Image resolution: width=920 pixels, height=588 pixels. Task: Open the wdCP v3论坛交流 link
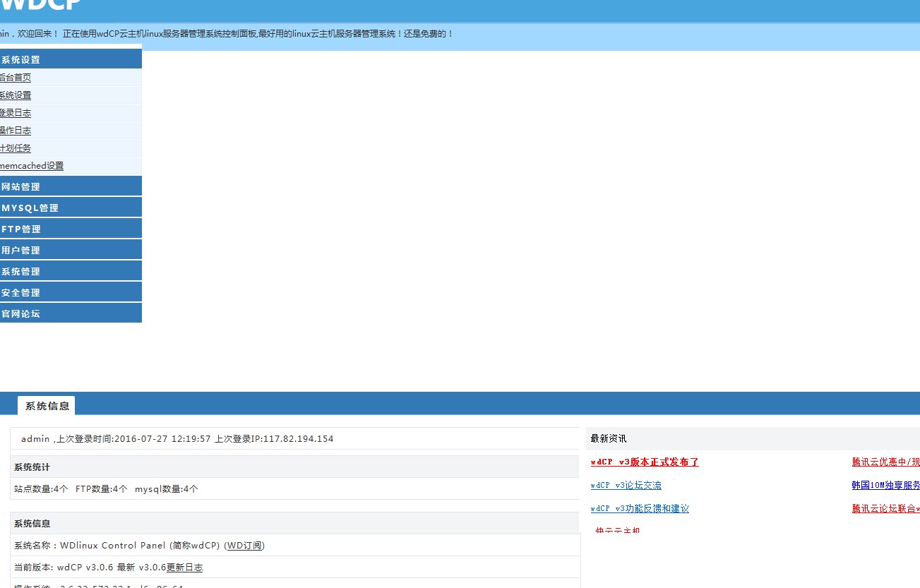626,486
